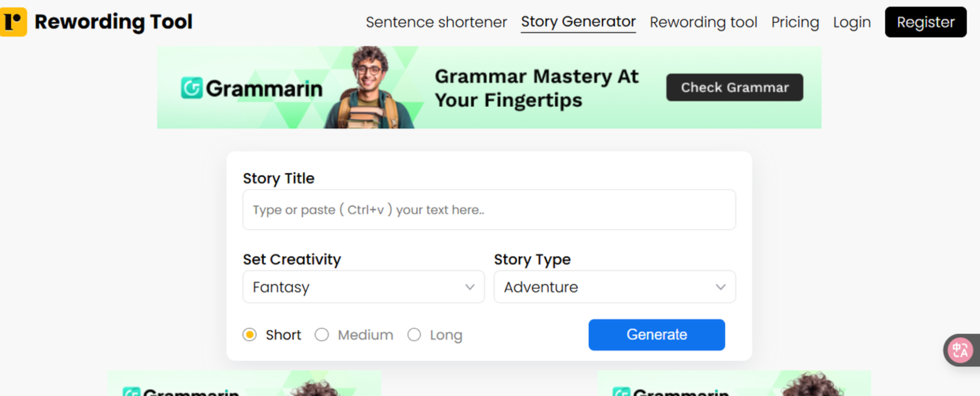Click the yellow square logo beside Rewording Tool
980x396 pixels.
point(13,22)
